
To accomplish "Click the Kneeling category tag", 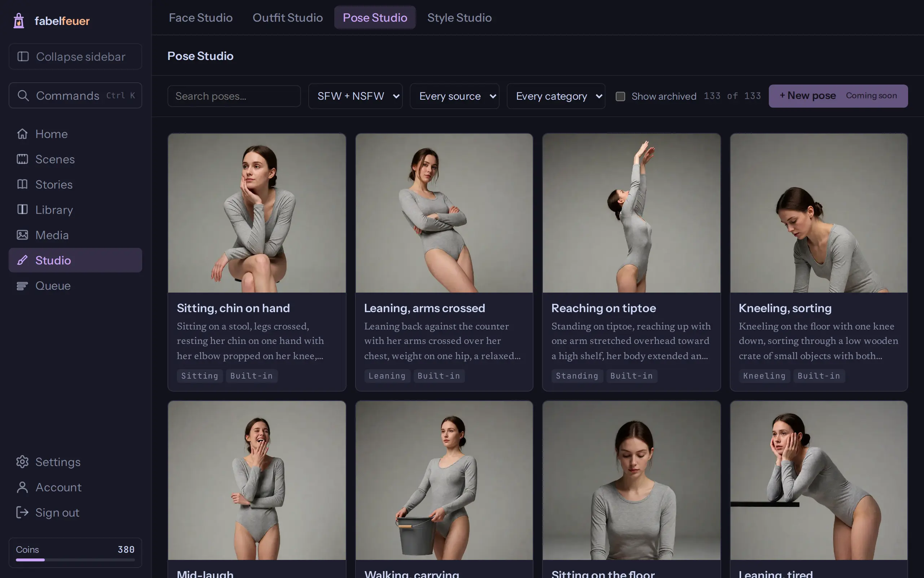I will (764, 376).
